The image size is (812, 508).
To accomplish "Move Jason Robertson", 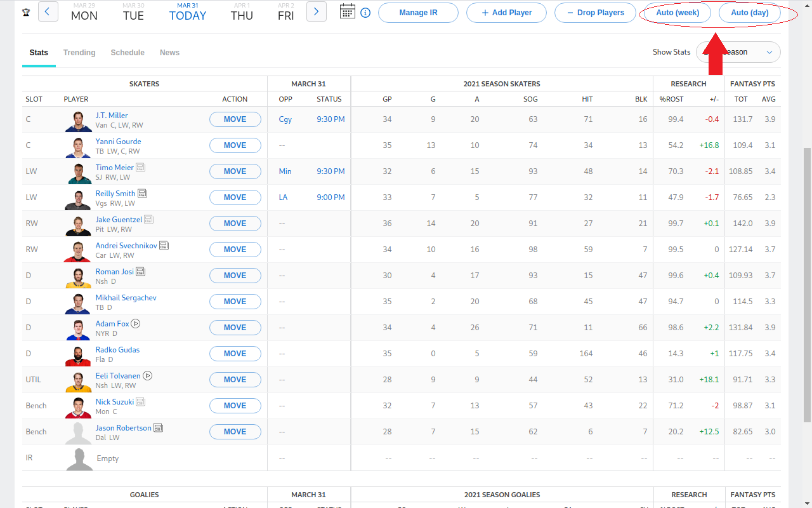I will [235, 432].
